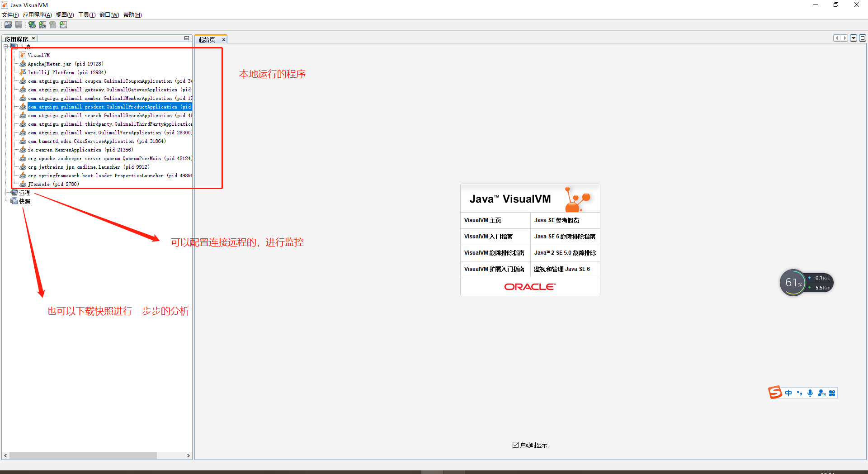Minimize the applications panel using its small icon
868x474 pixels.
pyautogui.click(x=187, y=38)
